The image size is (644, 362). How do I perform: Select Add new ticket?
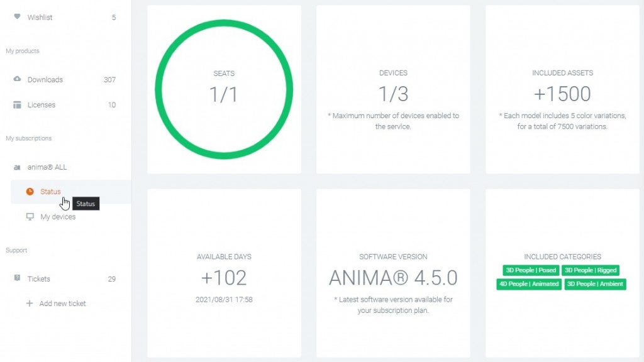(62, 304)
